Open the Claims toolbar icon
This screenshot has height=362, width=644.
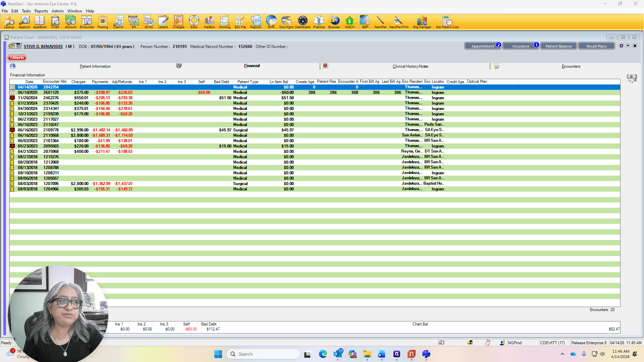tap(118, 22)
